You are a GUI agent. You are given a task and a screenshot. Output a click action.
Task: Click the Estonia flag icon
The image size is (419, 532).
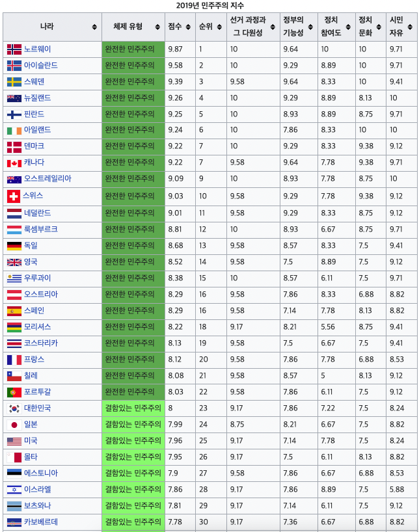coord(14,474)
